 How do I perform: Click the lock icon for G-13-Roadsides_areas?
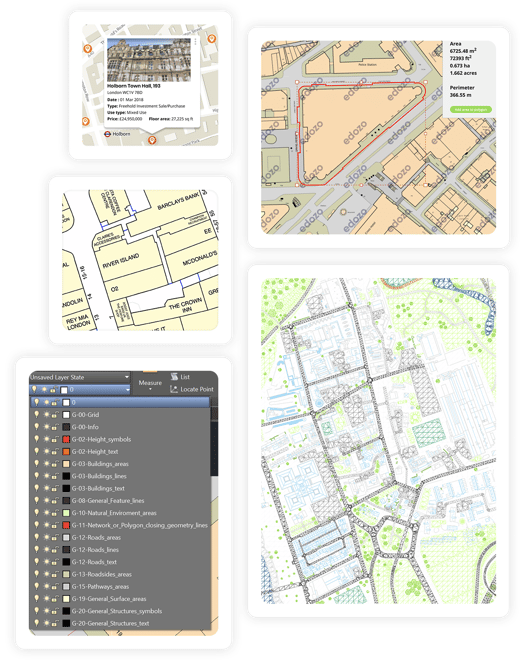pyautogui.click(x=55, y=574)
